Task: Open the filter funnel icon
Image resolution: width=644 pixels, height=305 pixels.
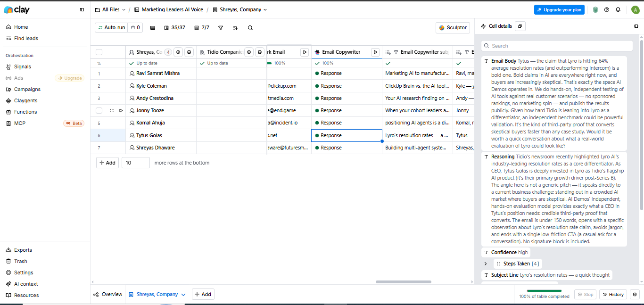Action: click(x=221, y=28)
